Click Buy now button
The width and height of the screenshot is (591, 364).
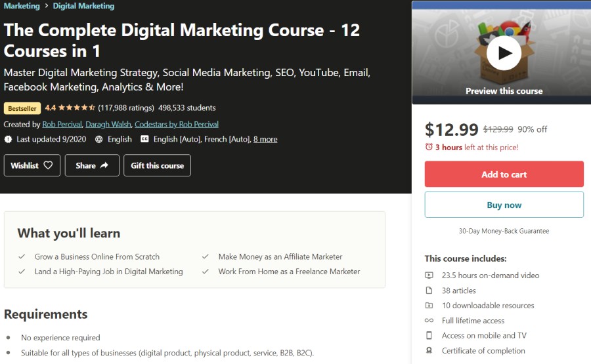[504, 205]
